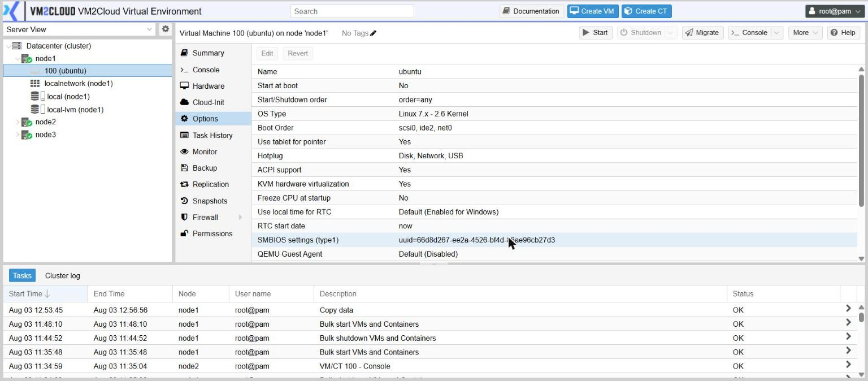
Task: Open localnetwork (node1) item
Action: 78,83
